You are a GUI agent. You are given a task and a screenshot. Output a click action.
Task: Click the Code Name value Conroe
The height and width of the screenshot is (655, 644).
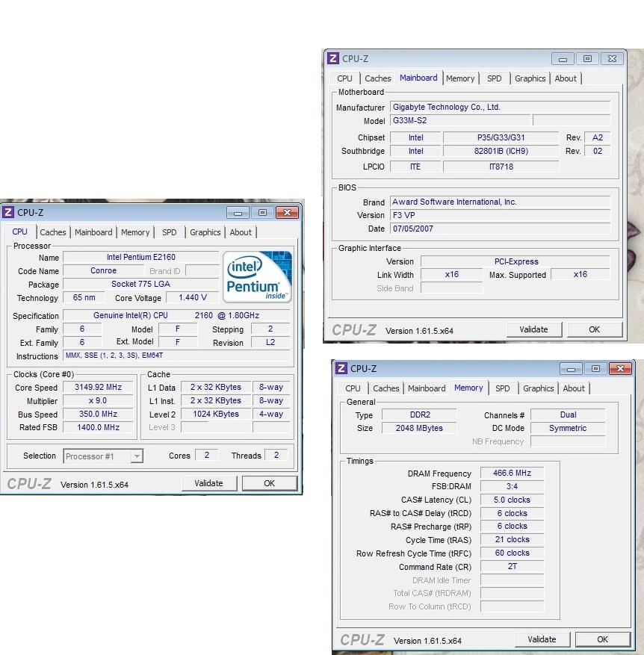click(x=103, y=270)
